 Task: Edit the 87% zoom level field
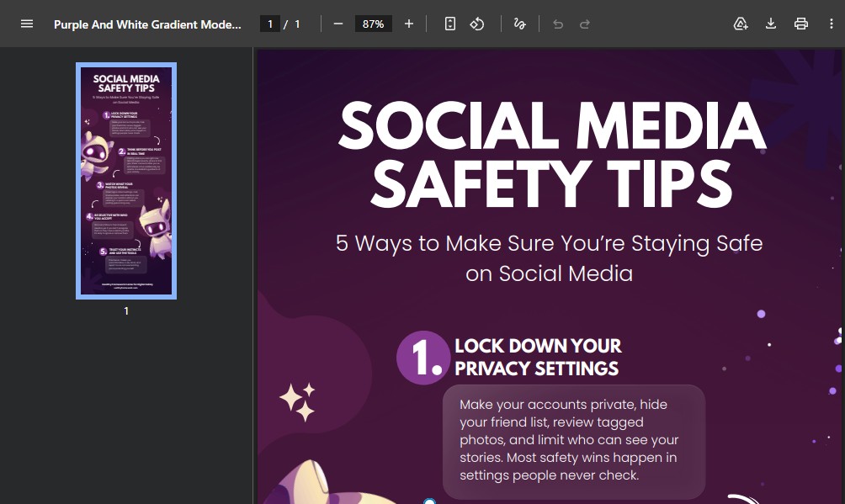tap(373, 24)
